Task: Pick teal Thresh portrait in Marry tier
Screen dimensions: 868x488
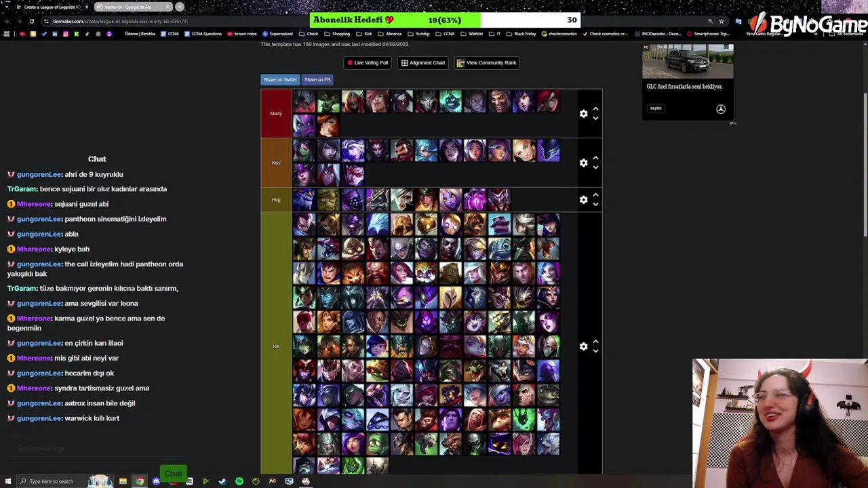Action: [450, 102]
